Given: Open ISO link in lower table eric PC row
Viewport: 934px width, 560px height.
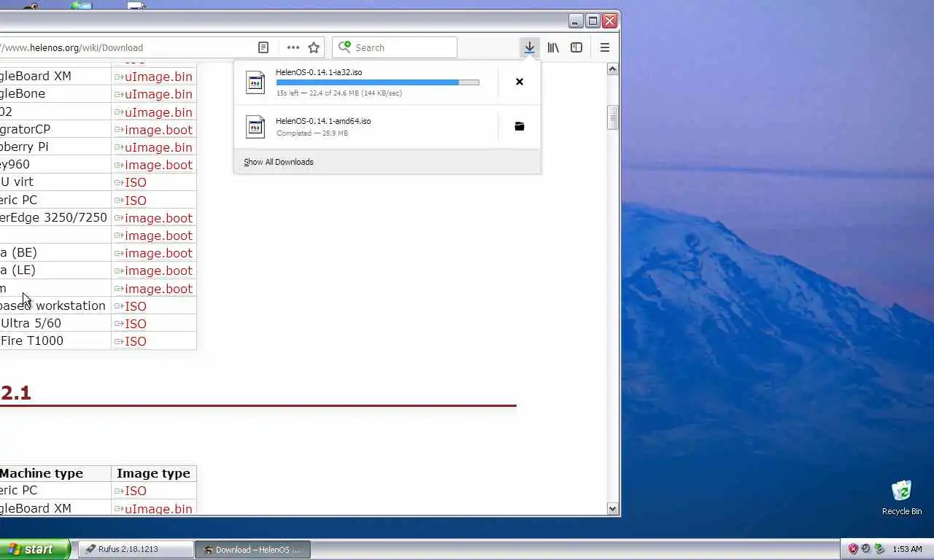Looking at the screenshot, I should (x=136, y=491).
